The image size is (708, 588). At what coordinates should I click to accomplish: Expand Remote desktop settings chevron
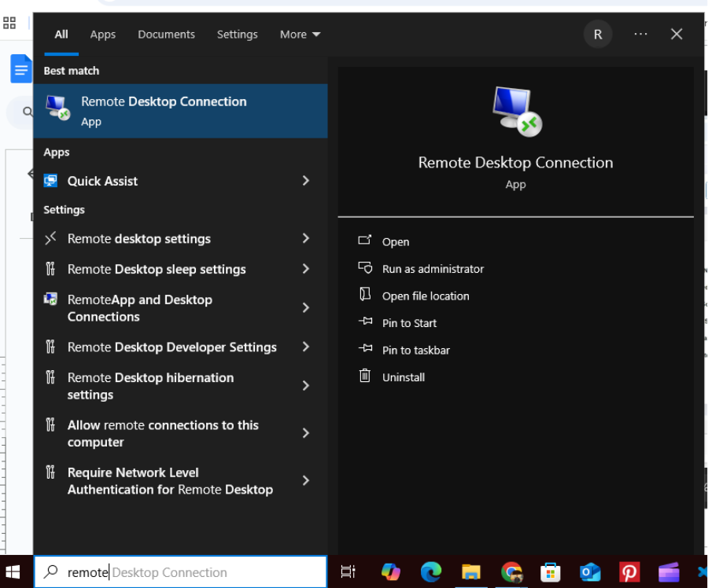pos(306,238)
